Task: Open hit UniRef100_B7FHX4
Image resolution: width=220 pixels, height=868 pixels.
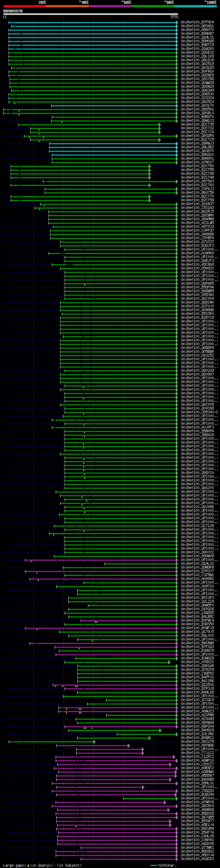Action: tap(197, 22)
